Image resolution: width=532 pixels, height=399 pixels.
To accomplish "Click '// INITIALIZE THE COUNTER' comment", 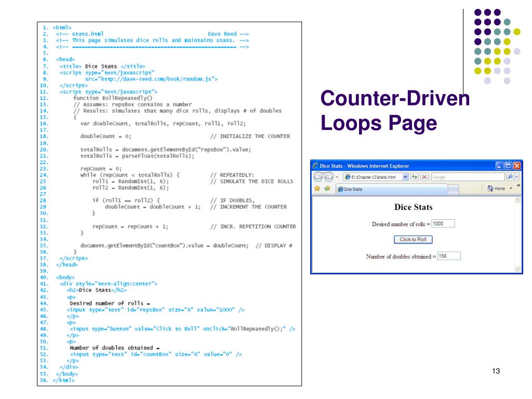I will pyautogui.click(x=250, y=136).
